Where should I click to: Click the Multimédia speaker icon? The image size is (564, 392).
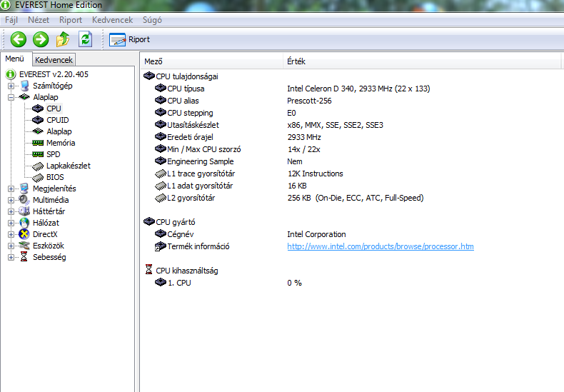tap(24, 200)
